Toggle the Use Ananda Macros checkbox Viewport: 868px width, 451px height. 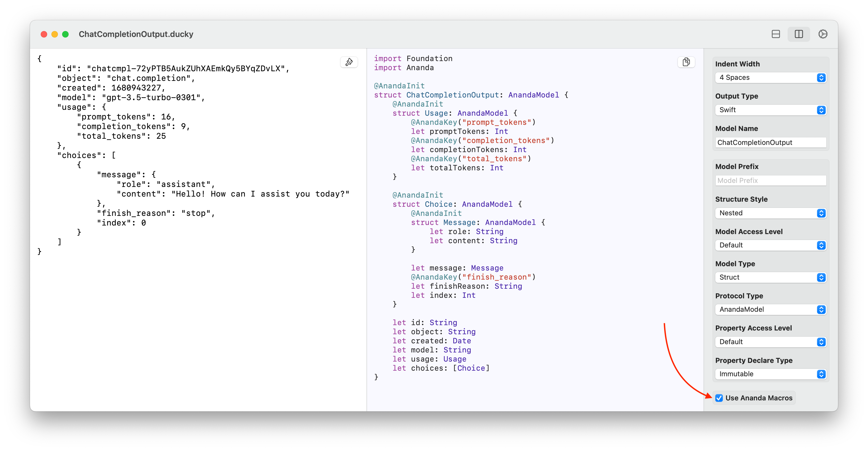coord(719,398)
